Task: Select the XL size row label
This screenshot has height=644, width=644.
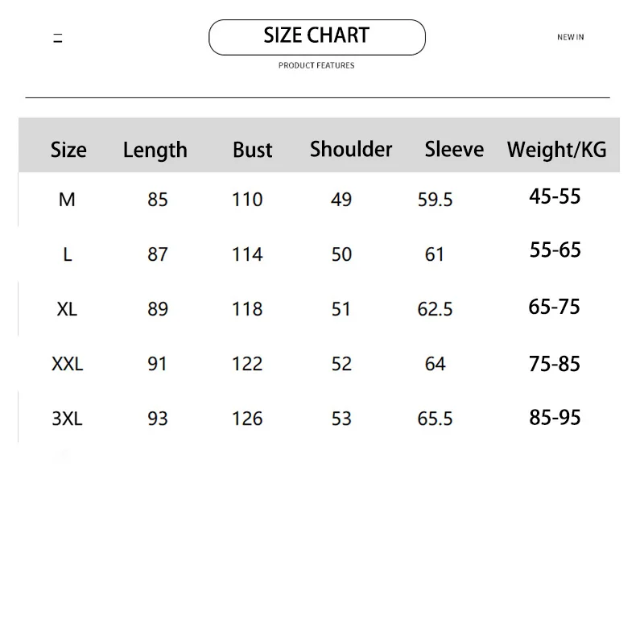Action: pyautogui.click(x=67, y=309)
